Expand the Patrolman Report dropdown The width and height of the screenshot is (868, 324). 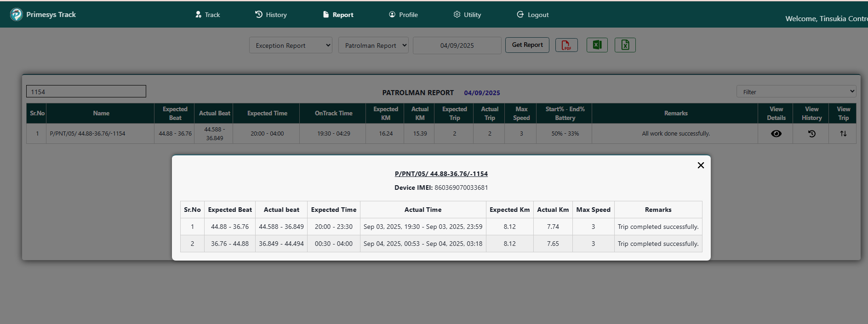pyautogui.click(x=373, y=45)
